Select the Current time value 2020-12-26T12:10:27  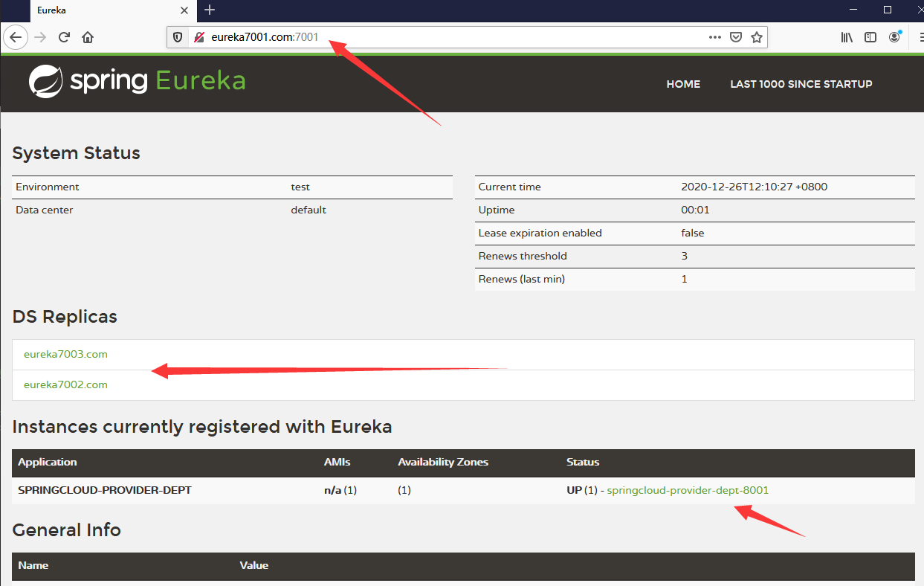[x=754, y=187]
